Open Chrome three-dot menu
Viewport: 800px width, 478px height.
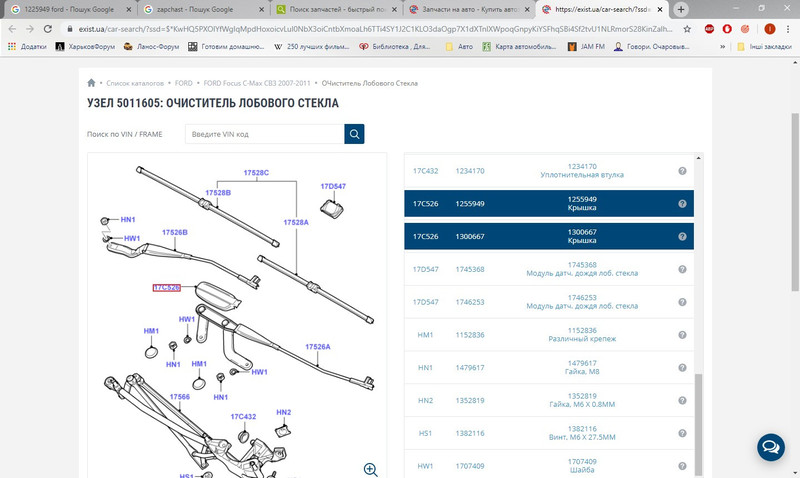[x=788, y=29]
